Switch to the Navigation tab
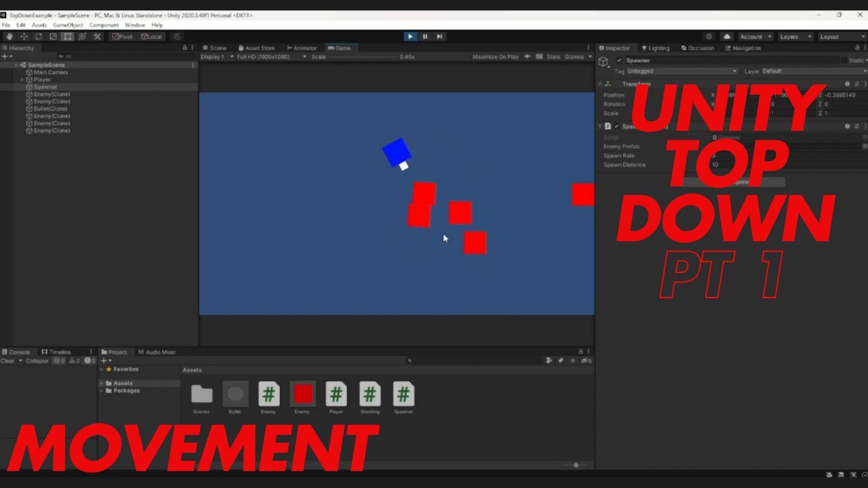The width and height of the screenshot is (868, 488). point(743,48)
